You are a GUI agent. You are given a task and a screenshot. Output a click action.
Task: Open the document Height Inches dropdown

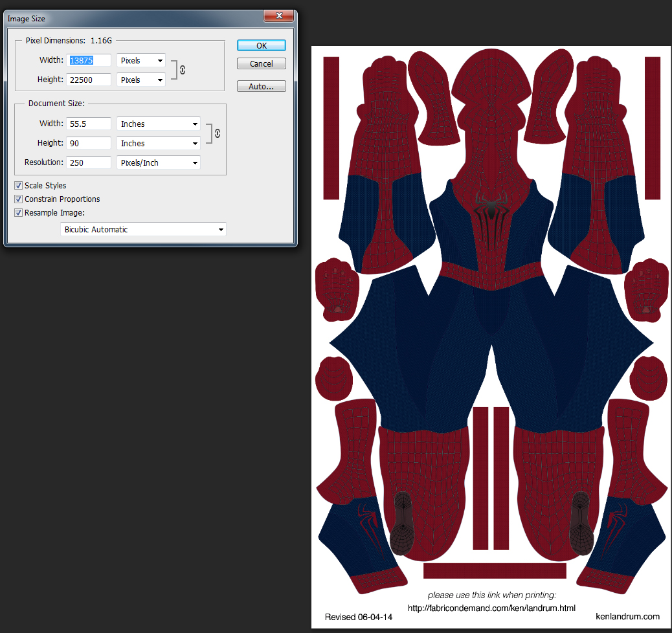pyautogui.click(x=159, y=143)
